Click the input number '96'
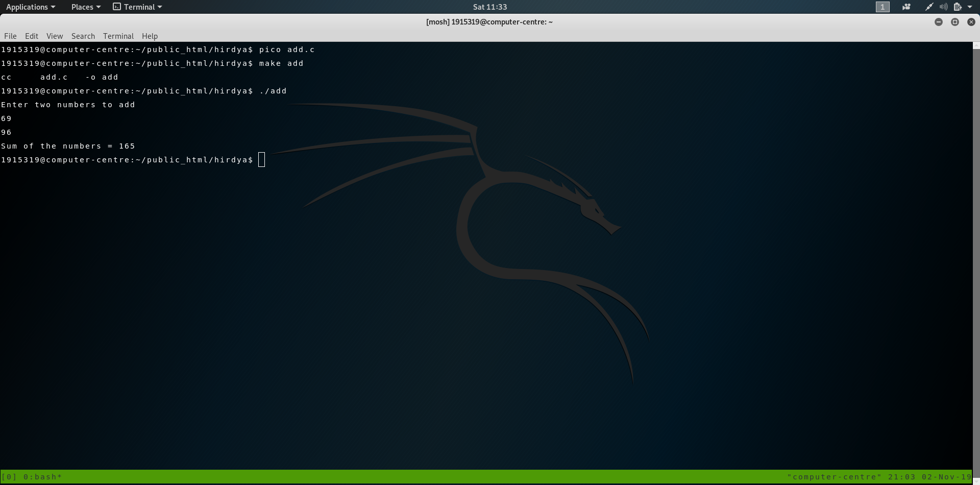This screenshot has height=485, width=980. point(6,132)
